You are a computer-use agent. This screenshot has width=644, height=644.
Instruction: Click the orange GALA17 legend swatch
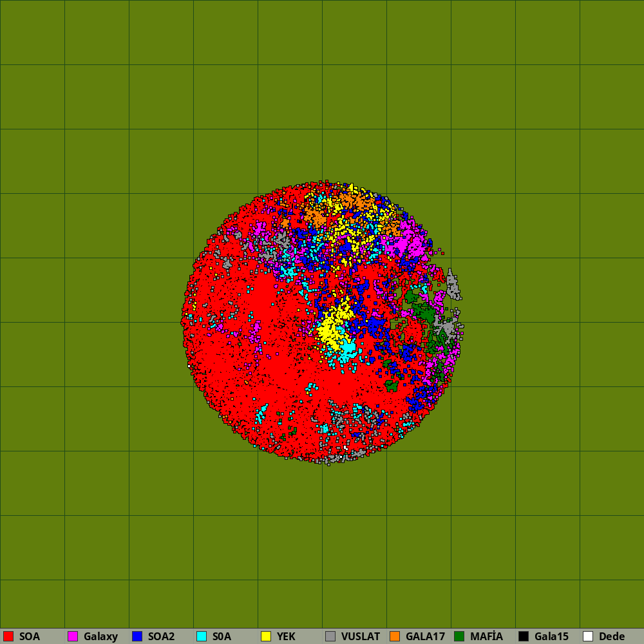(395, 636)
